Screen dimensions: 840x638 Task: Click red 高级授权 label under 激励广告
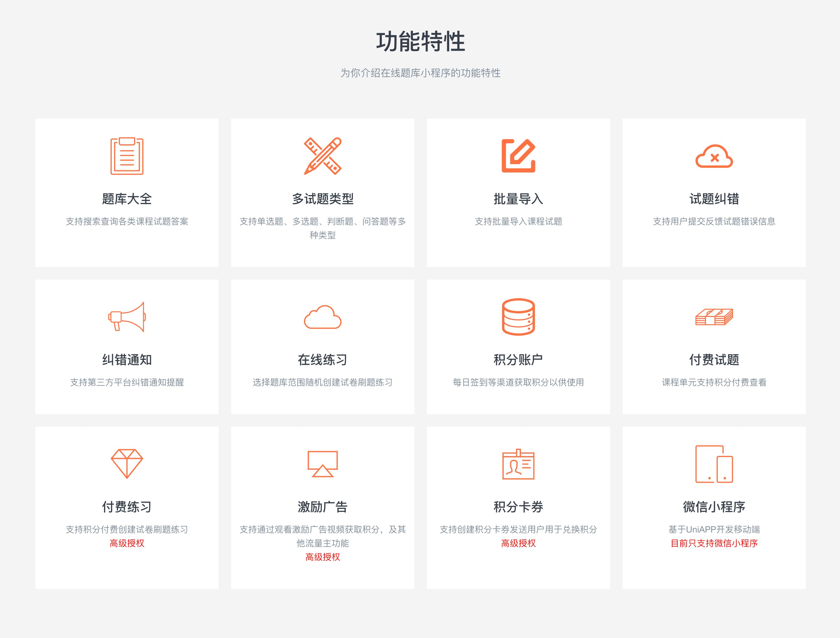click(323, 557)
